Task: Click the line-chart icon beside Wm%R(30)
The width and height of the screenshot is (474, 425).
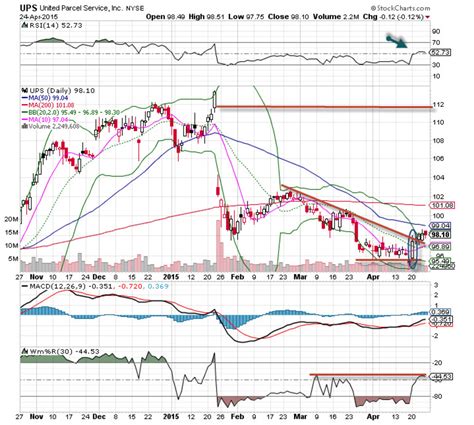Action: tap(24, 351)
